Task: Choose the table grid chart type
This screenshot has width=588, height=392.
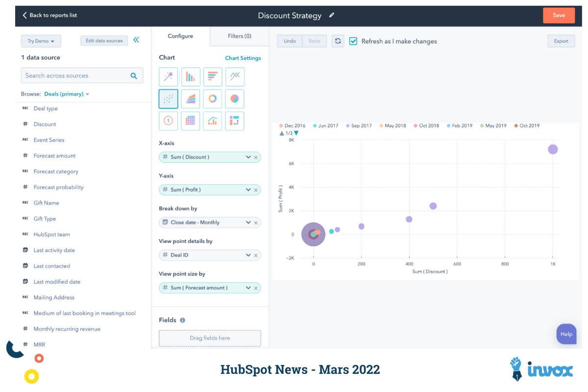Action: 191,121
